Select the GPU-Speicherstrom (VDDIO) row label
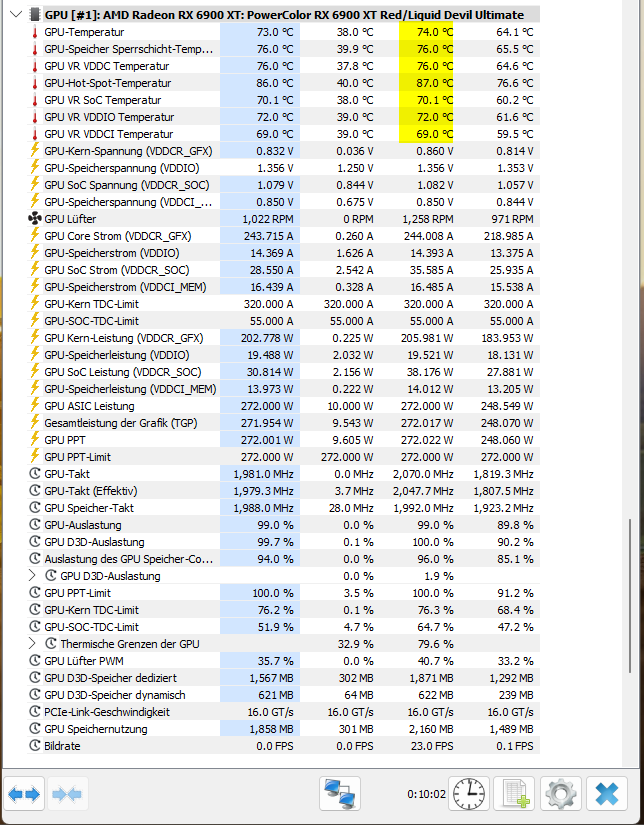The width and height of the screenshot is (644, 825). (x=112, y=253)
